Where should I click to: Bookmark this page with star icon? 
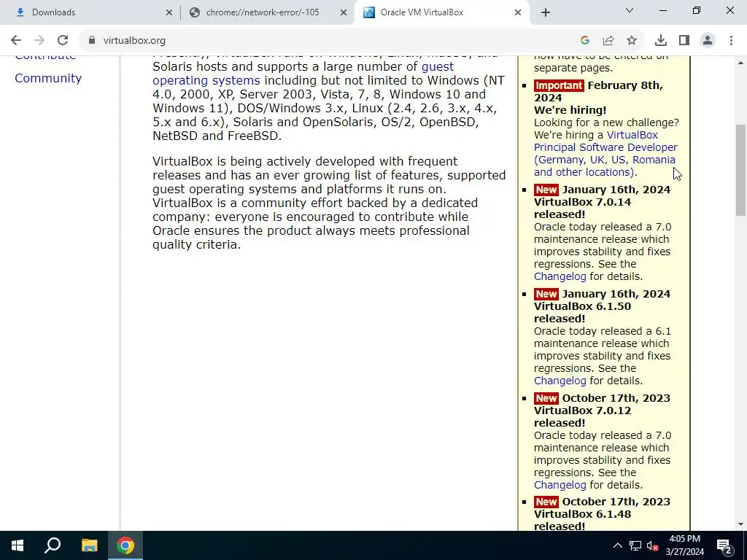coord(632,41)
